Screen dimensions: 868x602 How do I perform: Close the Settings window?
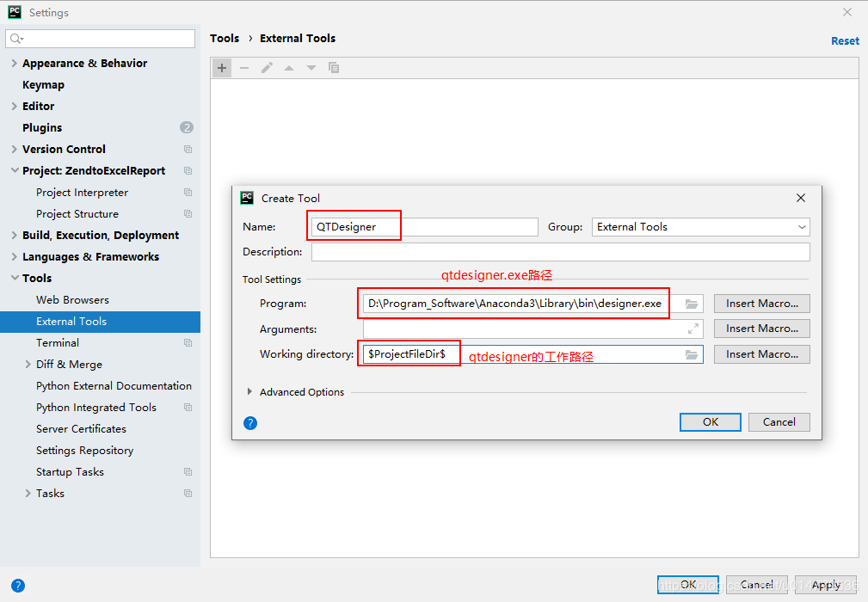[x=847, y=12]
